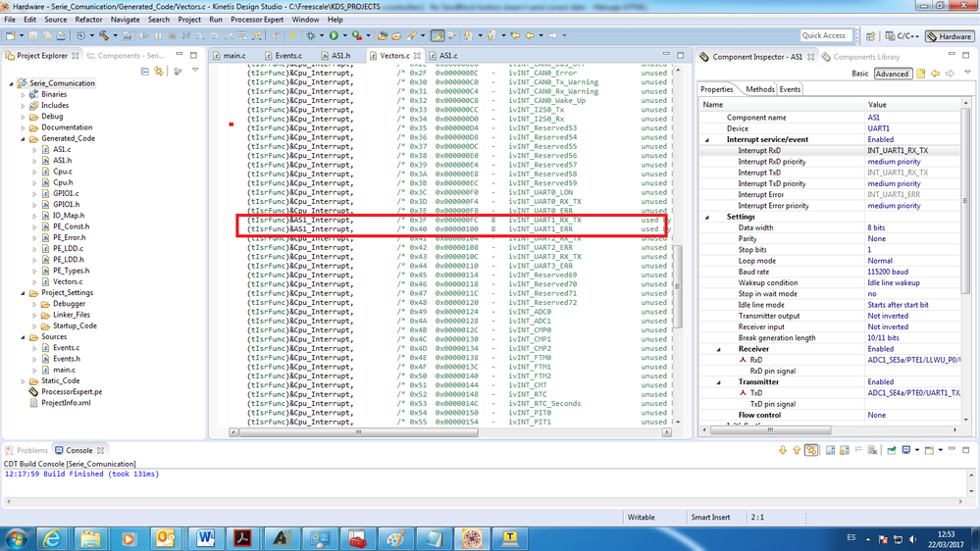
Task: Open the Run button dropdown arrow
Action: click(x=343, y=35)
